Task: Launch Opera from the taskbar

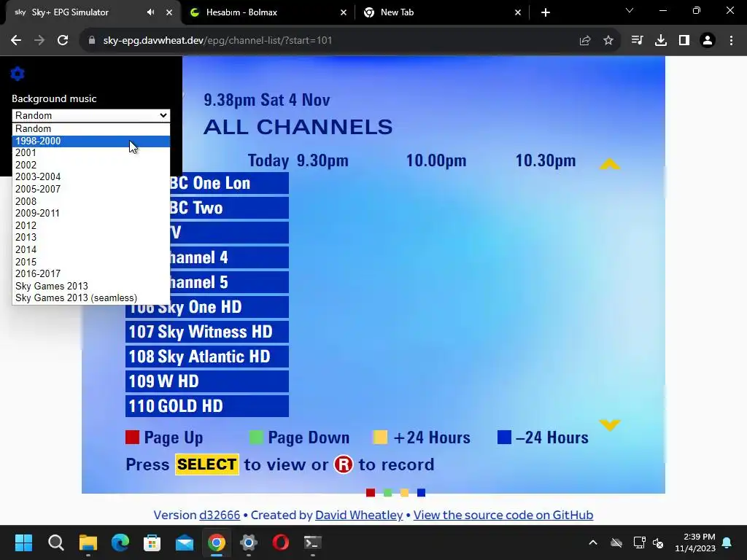Action: pyautogui.click(x=281, y=542)
